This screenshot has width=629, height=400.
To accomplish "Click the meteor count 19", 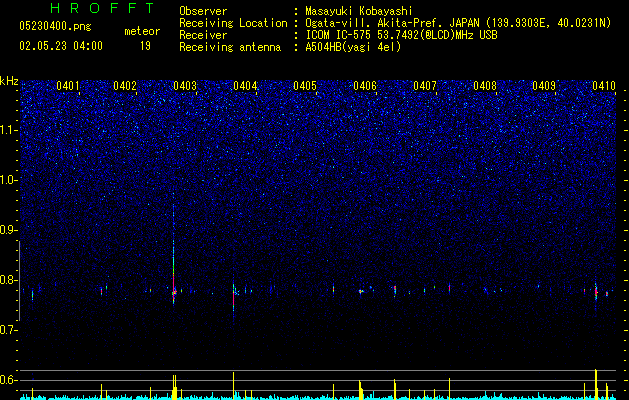I will coord(145,46).
